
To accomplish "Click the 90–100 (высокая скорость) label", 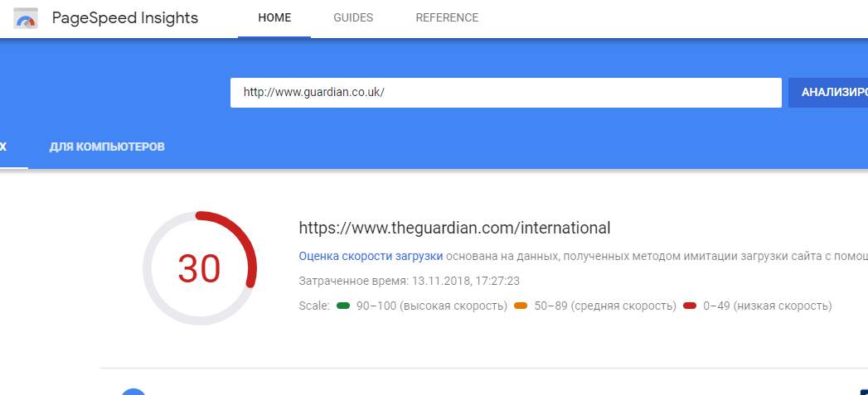I will [432, 306].
